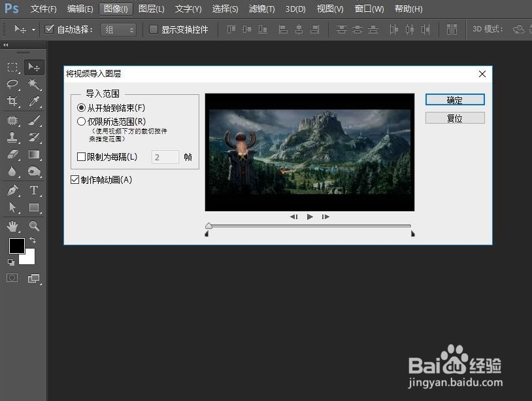
Task: Open the 编辑(E) menu
Action: (80, 9)
